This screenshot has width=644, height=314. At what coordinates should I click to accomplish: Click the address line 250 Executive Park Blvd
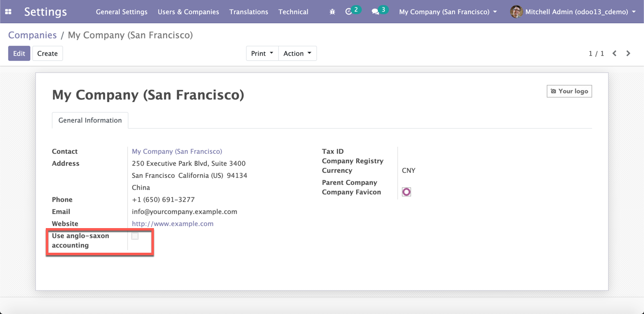point(189,163)
